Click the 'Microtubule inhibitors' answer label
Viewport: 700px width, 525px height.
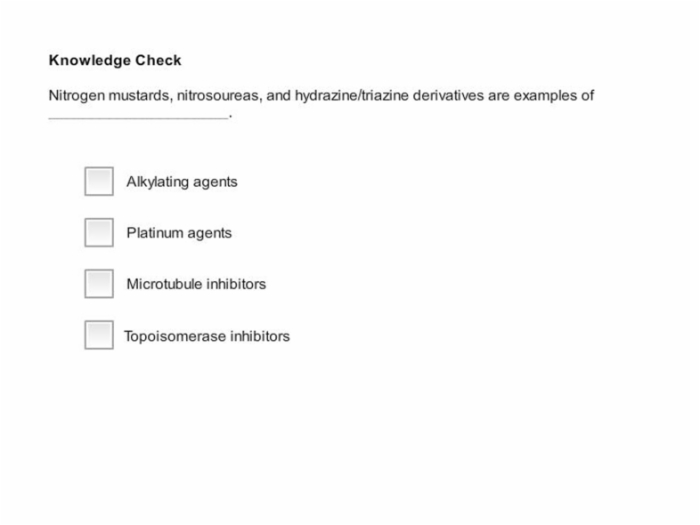coord(196,284)
